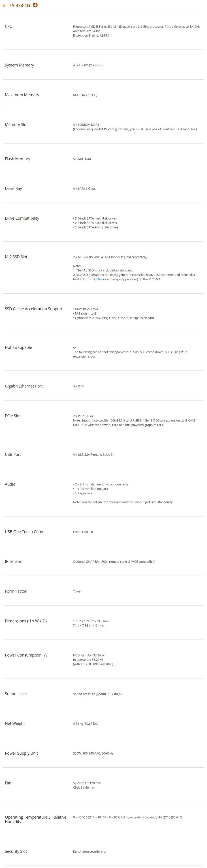207x868 pixels.
Task: Click the IR sensor label
Action: (x=13, y=561)
